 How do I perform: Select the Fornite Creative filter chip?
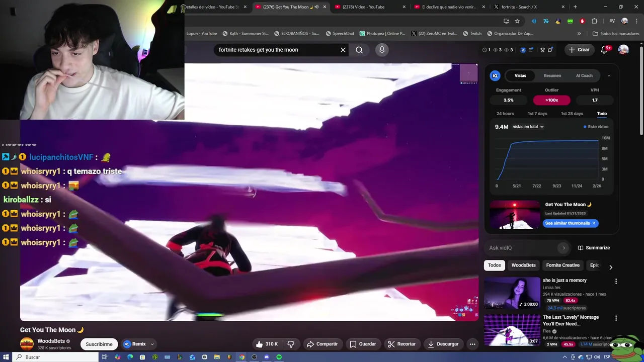point(562,265)
